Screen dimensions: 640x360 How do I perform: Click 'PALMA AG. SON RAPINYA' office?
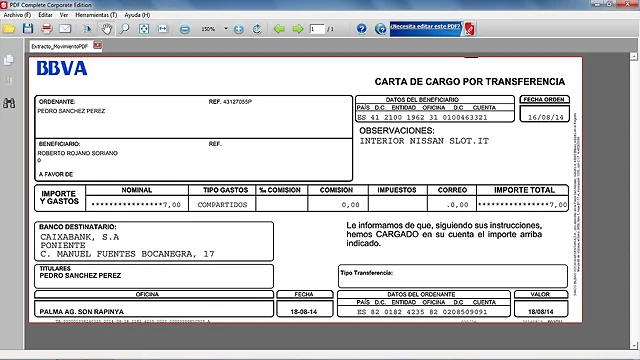(82, 312)
